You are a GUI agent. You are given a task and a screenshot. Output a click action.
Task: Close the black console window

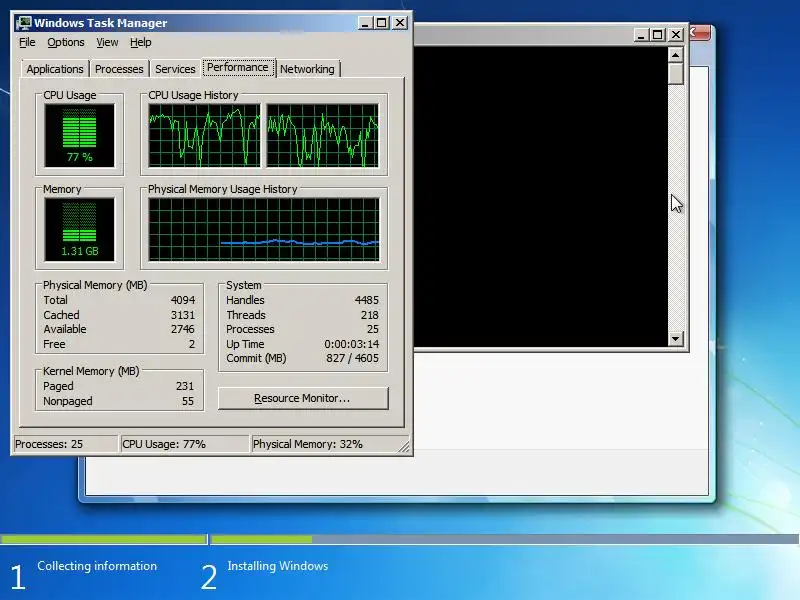[676, 35]
